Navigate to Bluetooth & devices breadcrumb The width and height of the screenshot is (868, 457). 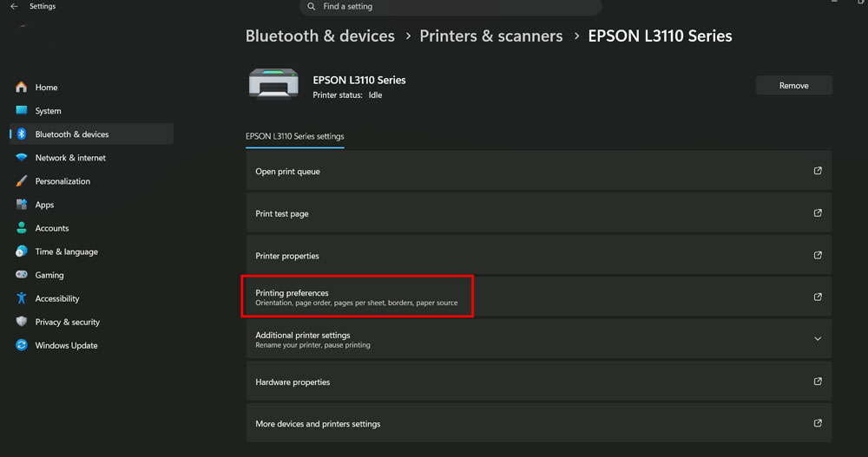point(320,36)
